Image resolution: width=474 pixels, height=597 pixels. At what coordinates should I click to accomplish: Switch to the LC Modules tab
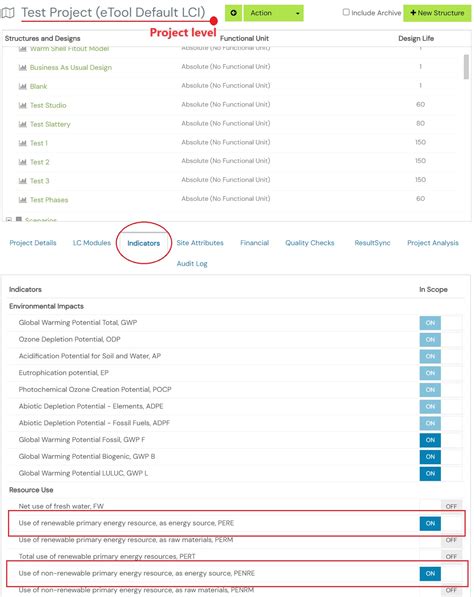tap(92, 243)
